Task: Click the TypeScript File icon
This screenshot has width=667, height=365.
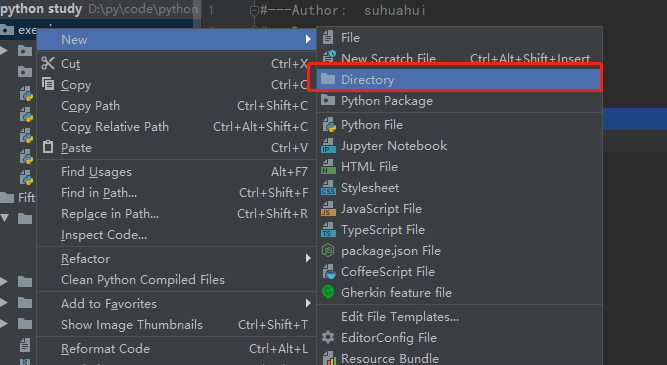Action: pyautogui.click(x=328, y=230)
